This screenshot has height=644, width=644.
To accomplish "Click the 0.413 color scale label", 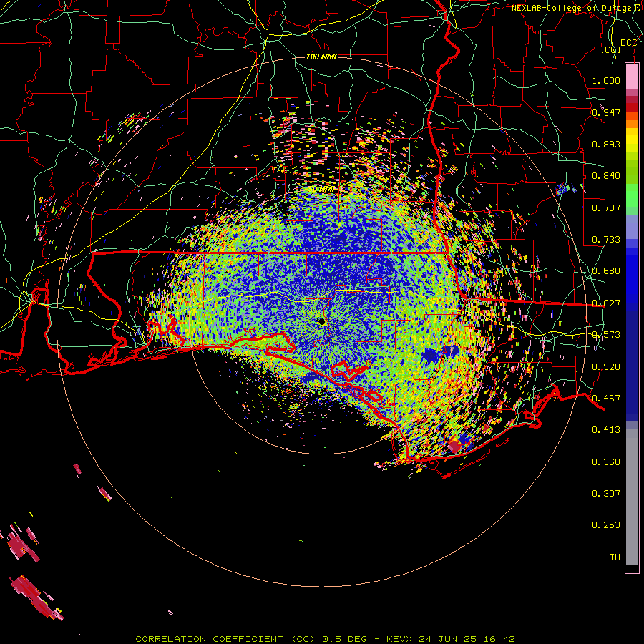I will click(x=606, y=430).
